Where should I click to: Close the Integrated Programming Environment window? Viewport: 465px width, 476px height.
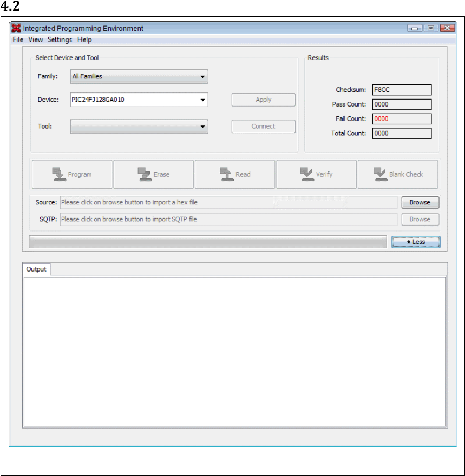pyautogui.click(x=447, y=28)
